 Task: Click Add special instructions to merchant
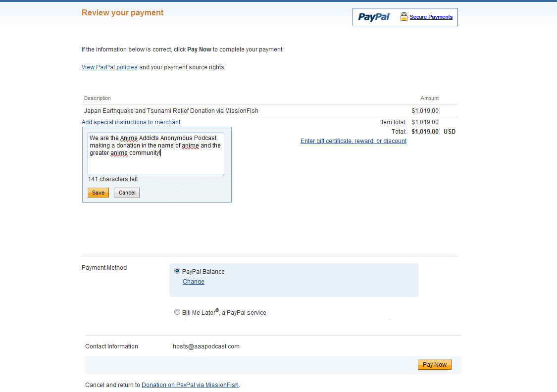(131, 122)
